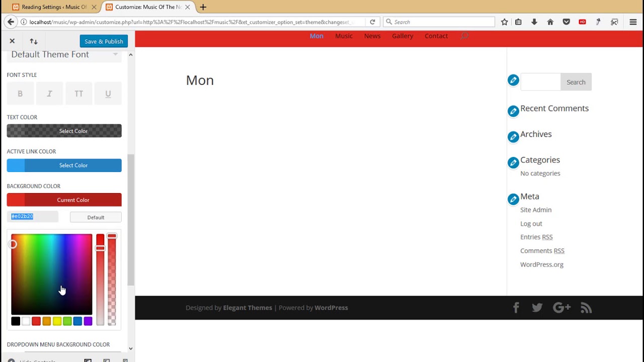Click the search magnifier in red header
Viewport: 644px width, 362px height.
coord(464,36)
